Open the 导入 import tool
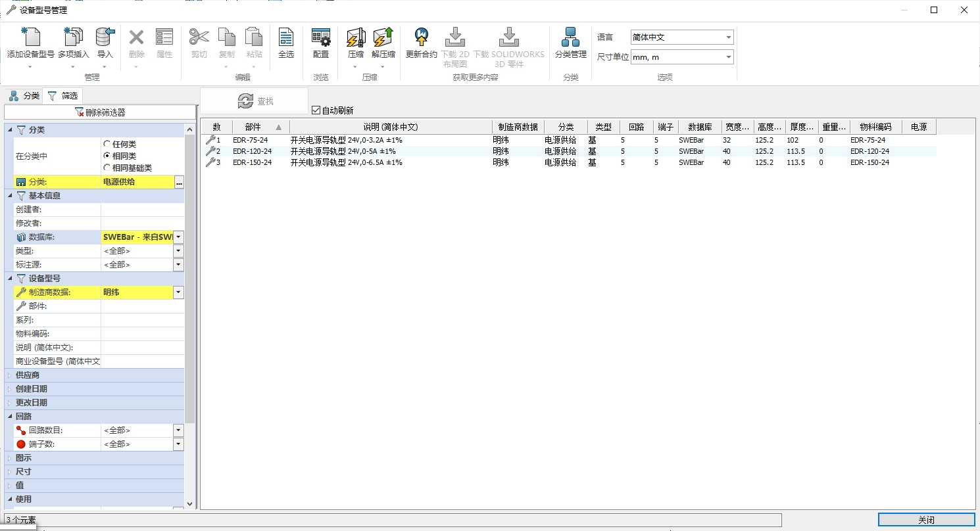Screen dimensions: 980x531 105,38
